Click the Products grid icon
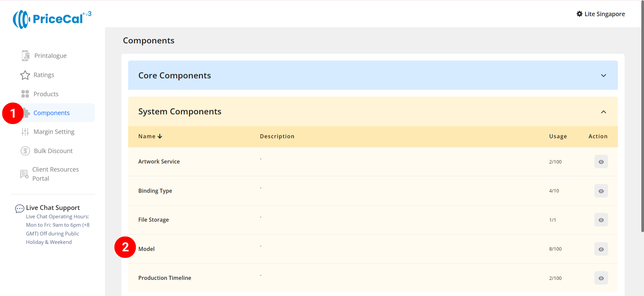 25,94
